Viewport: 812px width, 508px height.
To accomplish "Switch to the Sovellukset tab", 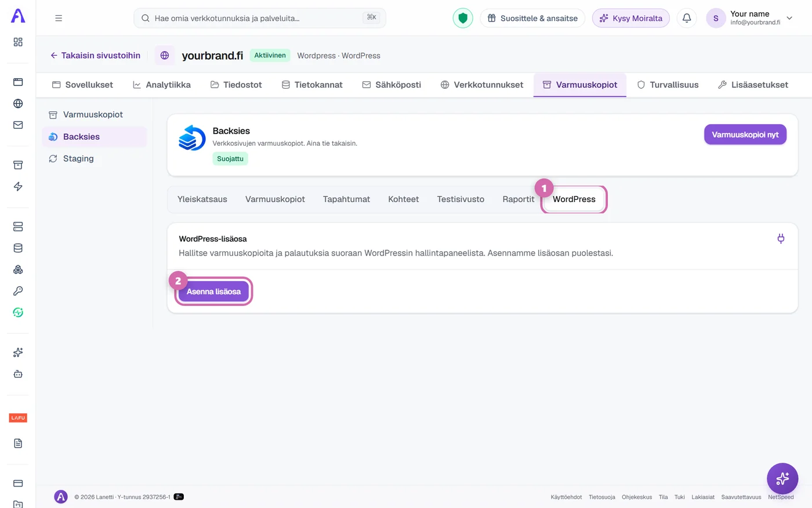I will coord(82,85).
